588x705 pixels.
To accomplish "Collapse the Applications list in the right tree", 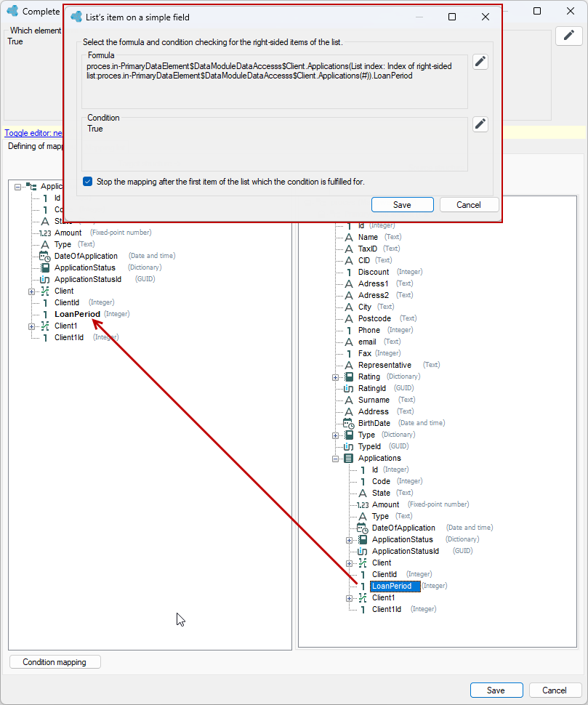I will pos(335,459).
